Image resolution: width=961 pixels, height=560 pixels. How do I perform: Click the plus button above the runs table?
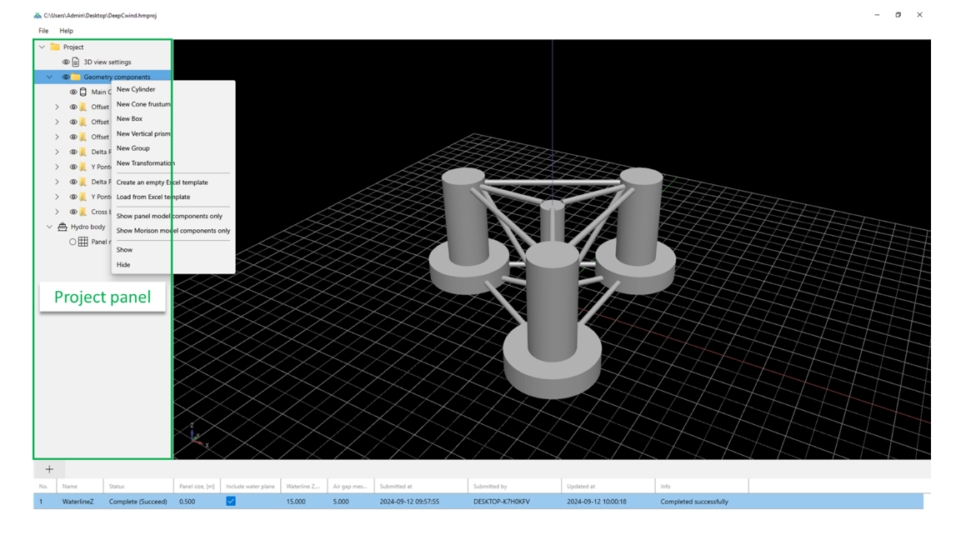click(49, 469)
